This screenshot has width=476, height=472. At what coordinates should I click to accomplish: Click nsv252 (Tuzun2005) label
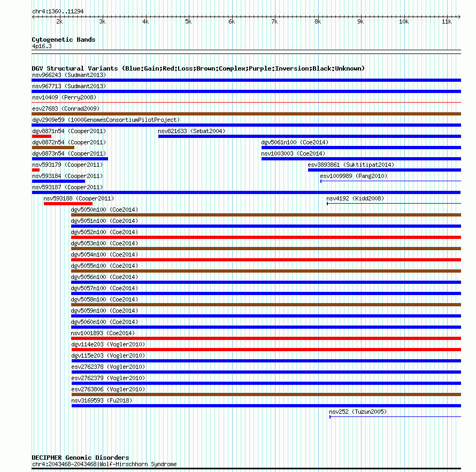(358, 412)
